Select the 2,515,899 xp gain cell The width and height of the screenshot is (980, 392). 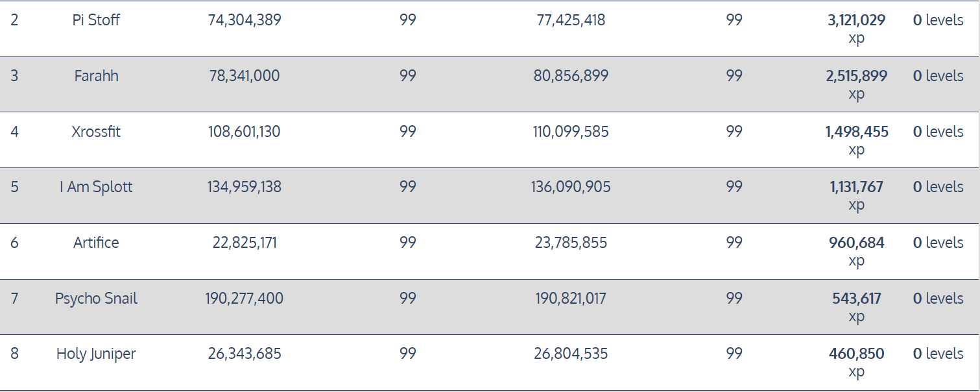[x=856, y=77]
